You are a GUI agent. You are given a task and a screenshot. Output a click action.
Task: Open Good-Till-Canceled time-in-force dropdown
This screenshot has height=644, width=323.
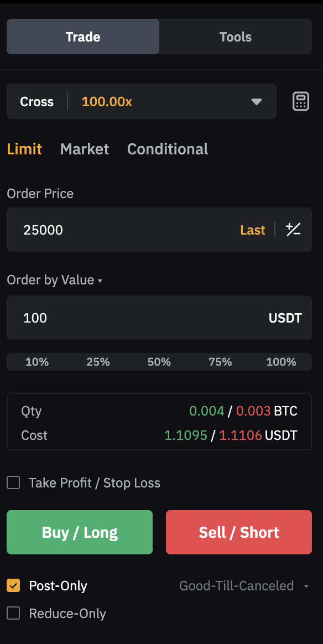(244, 586)
